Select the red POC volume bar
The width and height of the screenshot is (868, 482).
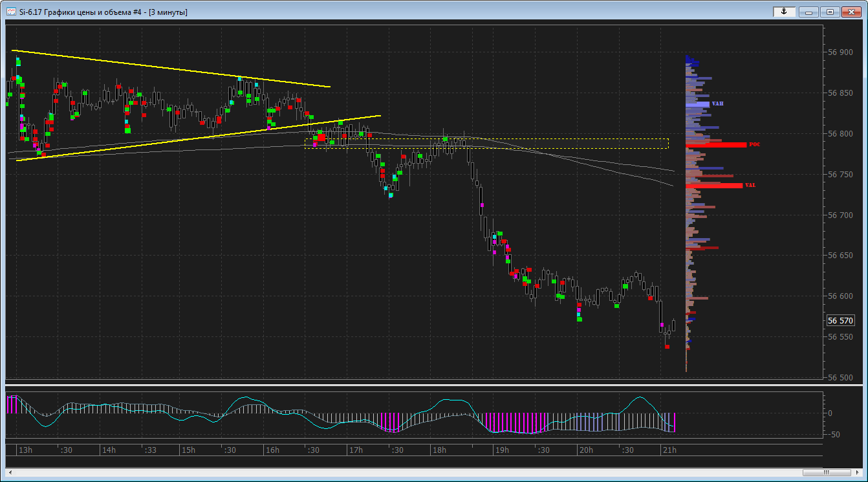[717, 144]
